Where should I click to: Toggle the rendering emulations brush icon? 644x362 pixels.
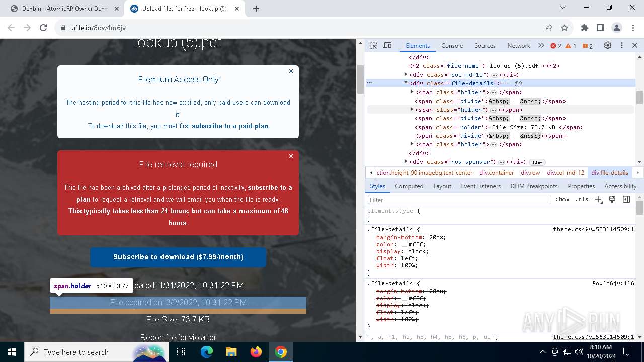click(x=612, y=199)
